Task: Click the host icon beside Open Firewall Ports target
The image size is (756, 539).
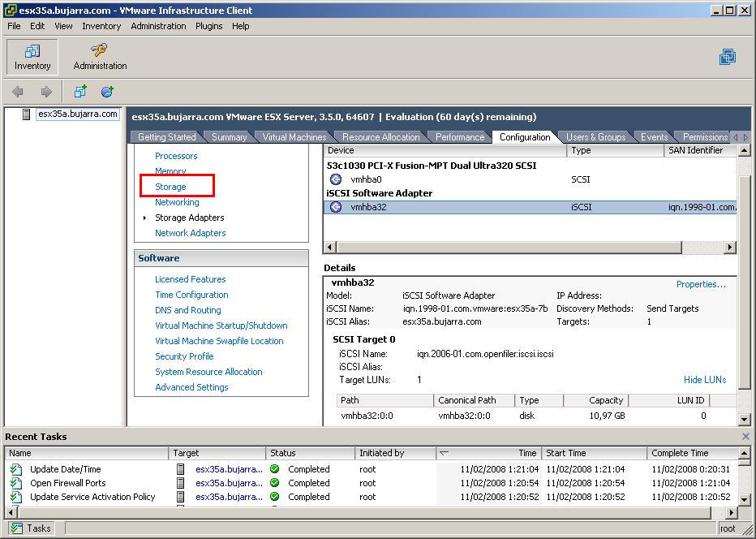Action: [x=181, y=483]
